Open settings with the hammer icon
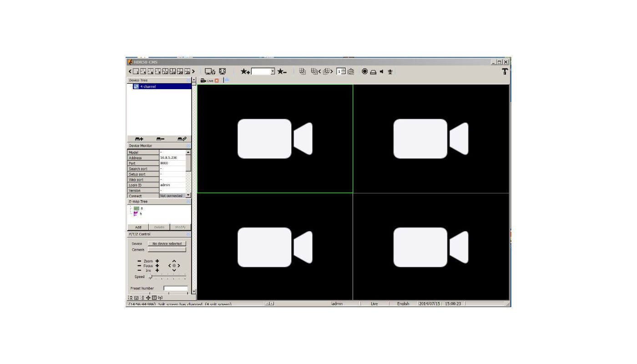Screen dimensions: 637x364 [505, 71]
